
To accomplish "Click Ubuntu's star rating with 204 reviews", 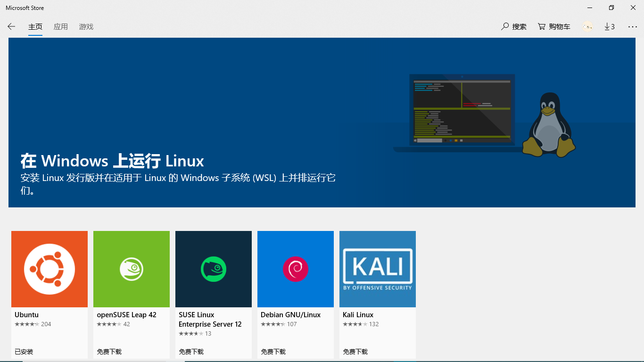I will [33, 324].
